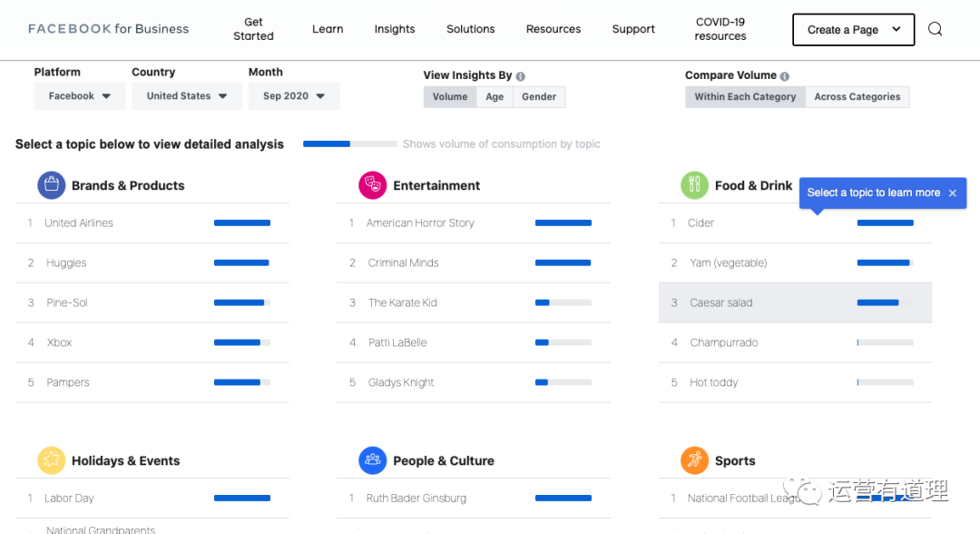Click the Create a Page button
980x534 pixels.
(853, 30)
